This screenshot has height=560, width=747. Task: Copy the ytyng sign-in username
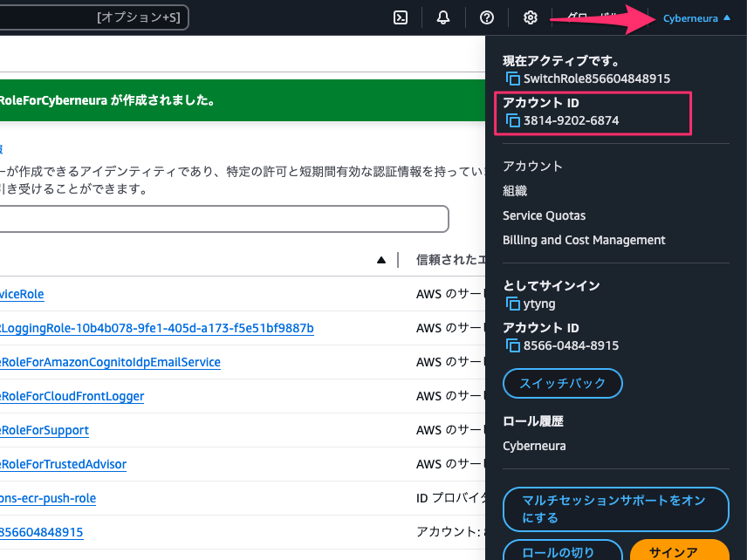512,304
